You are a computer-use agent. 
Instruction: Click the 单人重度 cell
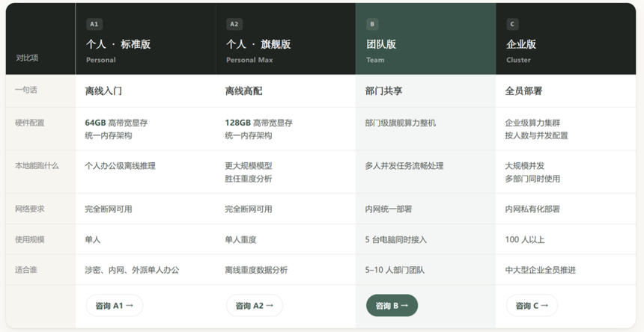[x=240, y=240]
